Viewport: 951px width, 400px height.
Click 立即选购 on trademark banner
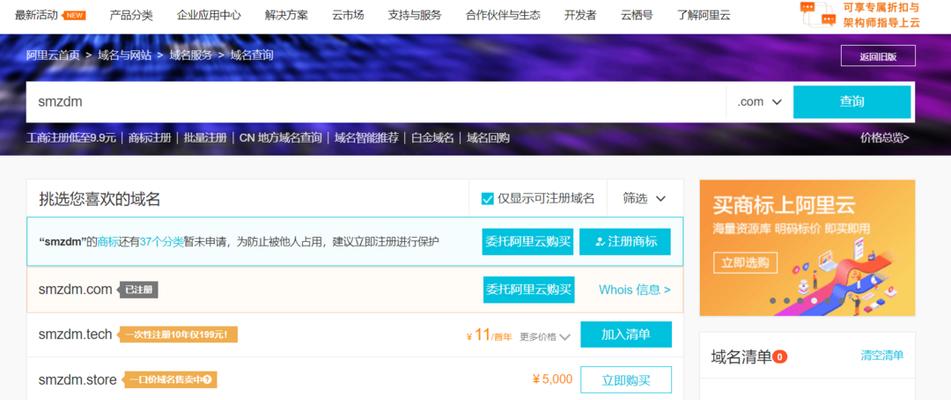click(745, 262)
